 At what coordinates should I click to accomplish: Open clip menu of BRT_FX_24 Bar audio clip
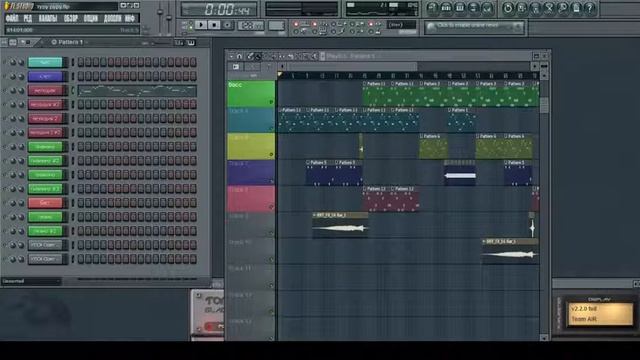point(314,215)
